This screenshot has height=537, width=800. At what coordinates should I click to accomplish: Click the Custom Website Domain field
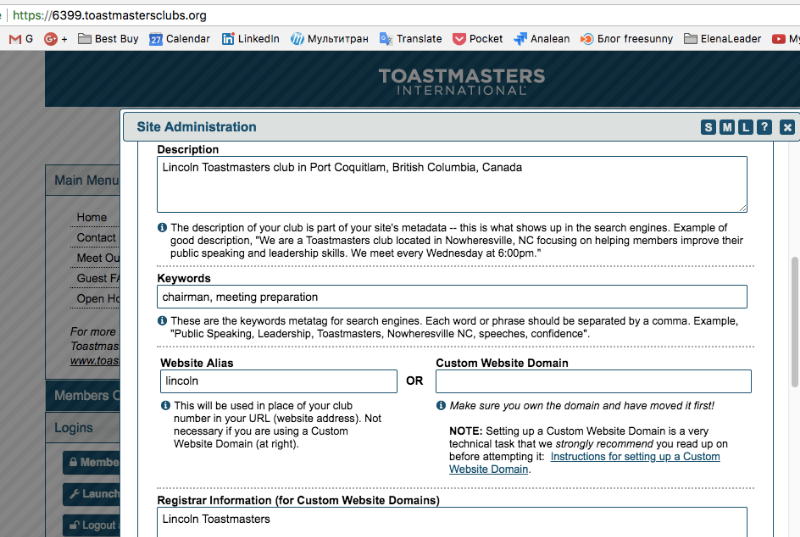pos(593,381)
